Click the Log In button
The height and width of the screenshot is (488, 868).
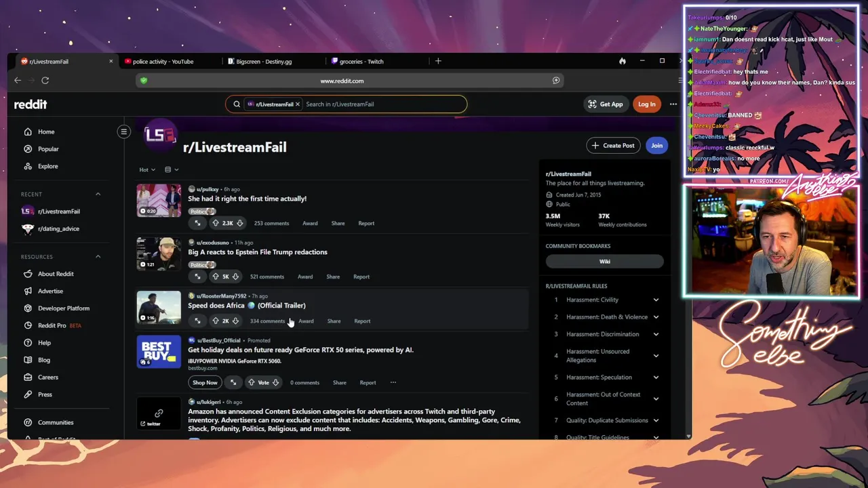647,104
